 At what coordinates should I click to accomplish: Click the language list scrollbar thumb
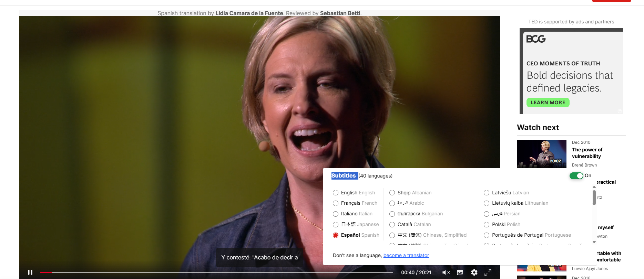point(594,197)
